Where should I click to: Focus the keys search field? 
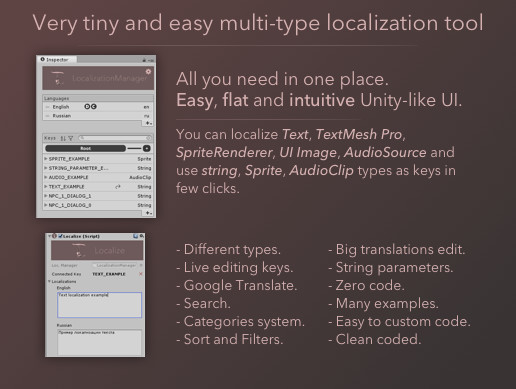click(x=115, y=138)
